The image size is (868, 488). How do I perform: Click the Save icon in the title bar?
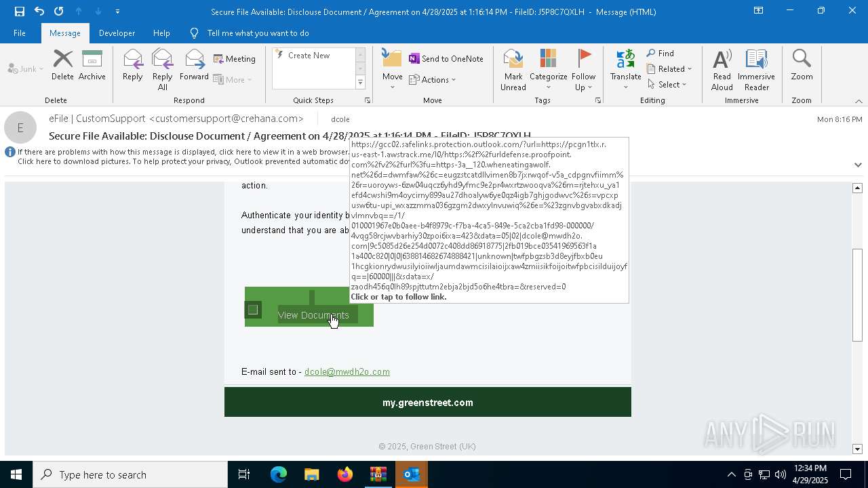20,11
